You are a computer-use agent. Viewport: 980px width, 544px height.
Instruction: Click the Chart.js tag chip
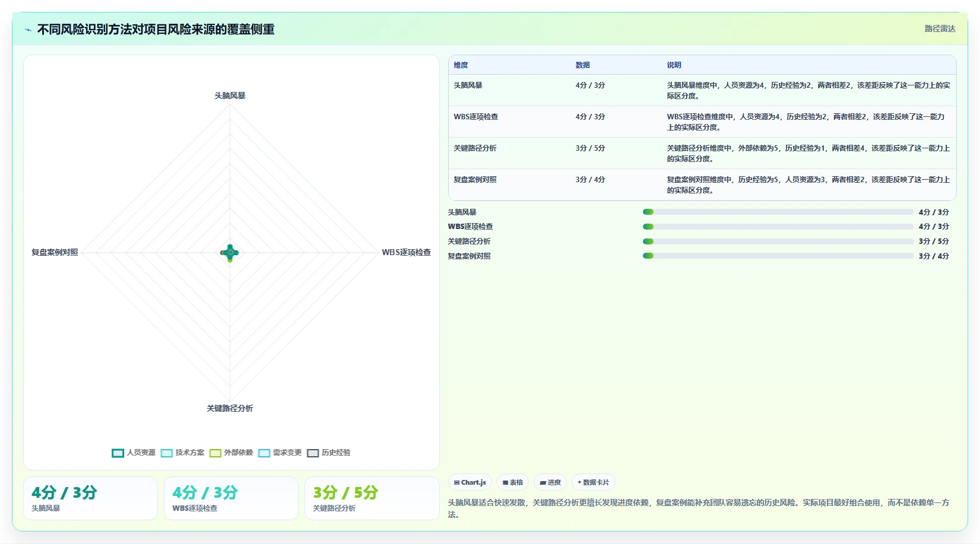(x=470, y=482)
